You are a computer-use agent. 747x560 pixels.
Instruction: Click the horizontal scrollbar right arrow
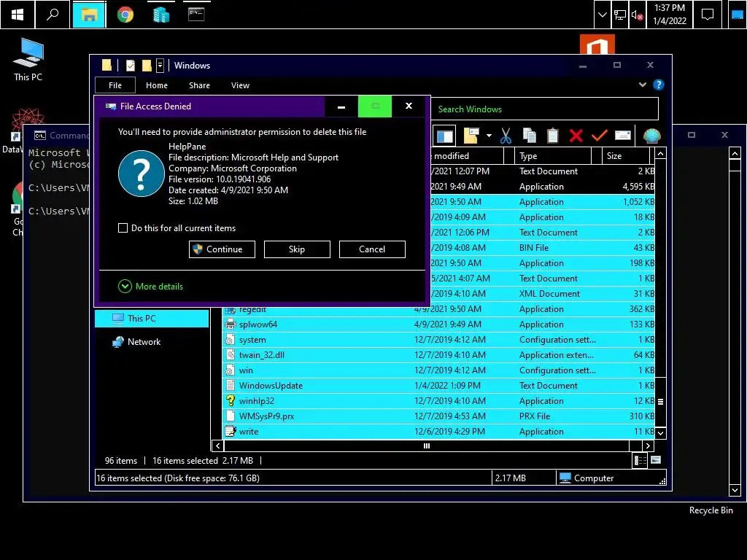click(x=648, y=446)
